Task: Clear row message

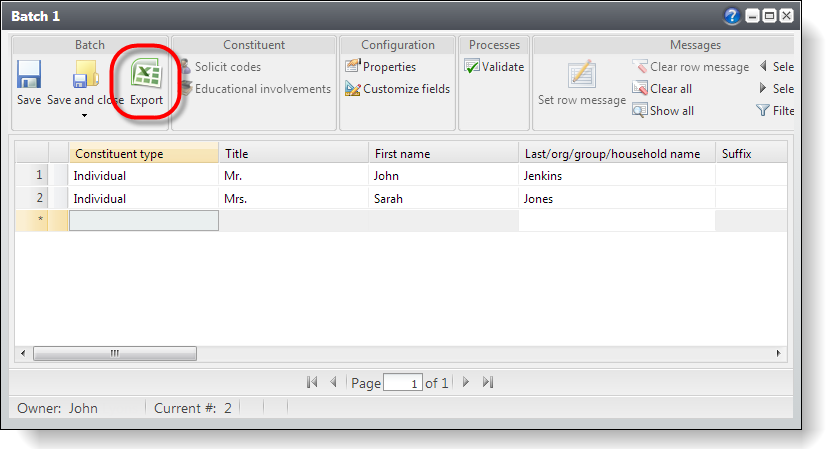Action: 690,67
